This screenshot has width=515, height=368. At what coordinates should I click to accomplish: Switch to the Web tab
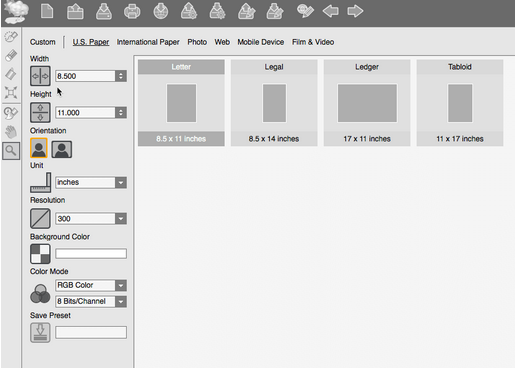point(222,42)
